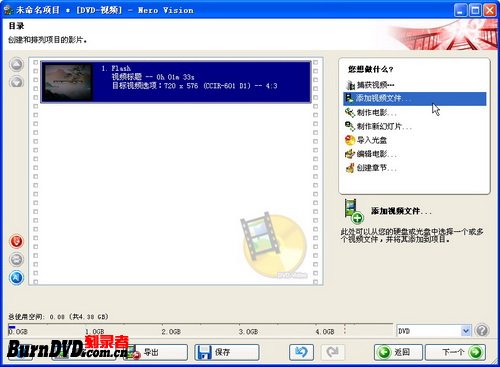Click the '1. Flash' title text

tap(116, 68)
